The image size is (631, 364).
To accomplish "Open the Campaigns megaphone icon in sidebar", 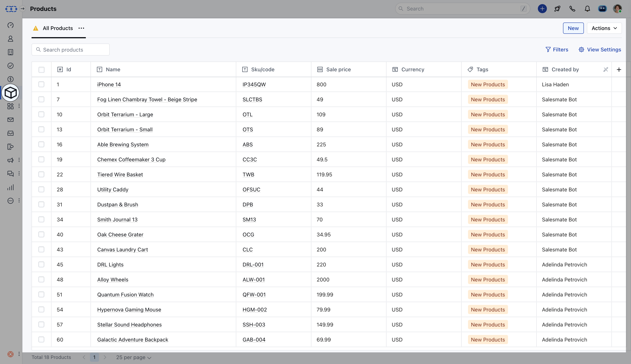I will pyautogui.click(x=11, y=160).
